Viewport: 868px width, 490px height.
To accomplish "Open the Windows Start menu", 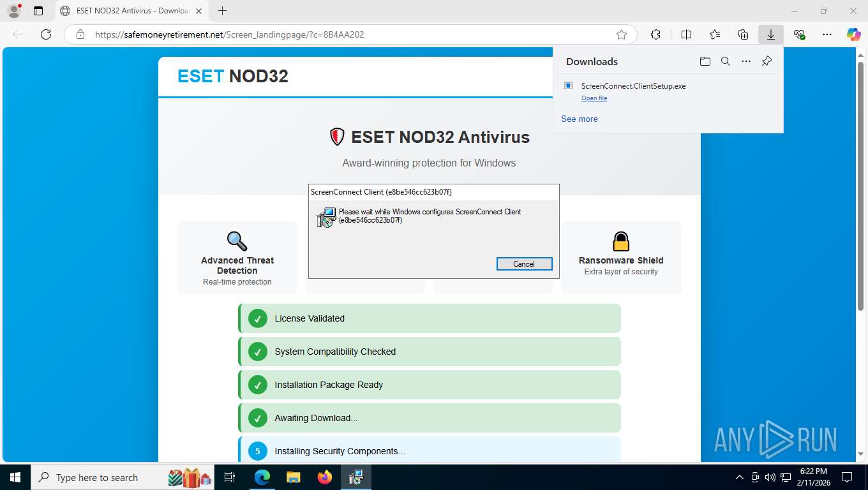I will pos(15,477).
